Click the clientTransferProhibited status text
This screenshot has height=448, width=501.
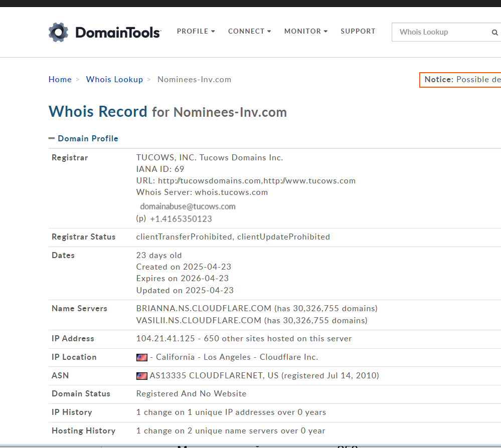(184, 237)
